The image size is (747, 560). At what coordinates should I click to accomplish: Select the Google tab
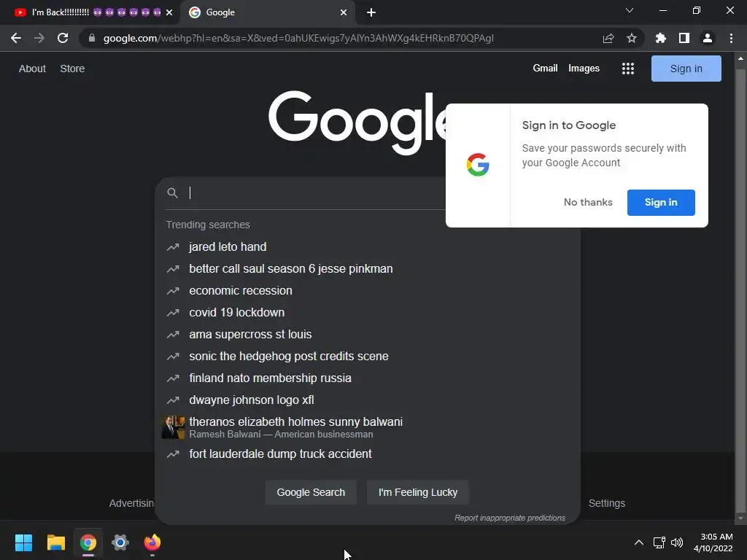[267, 12]
